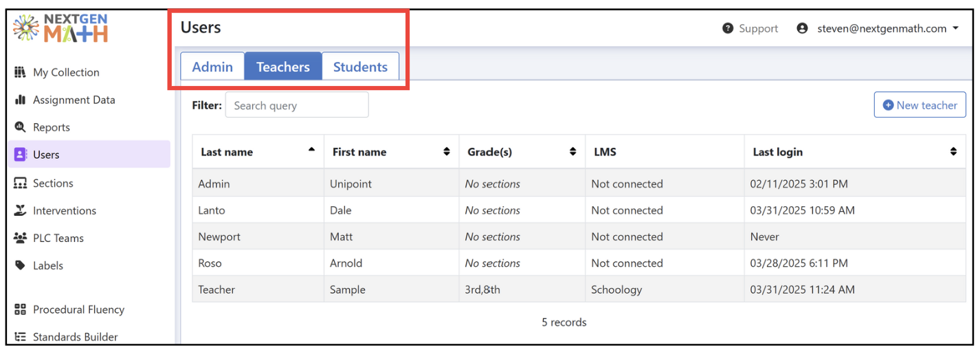Viewport: 980px width, 352px height.
Task: Open My Collection books icon
Action: pos(20,72)
